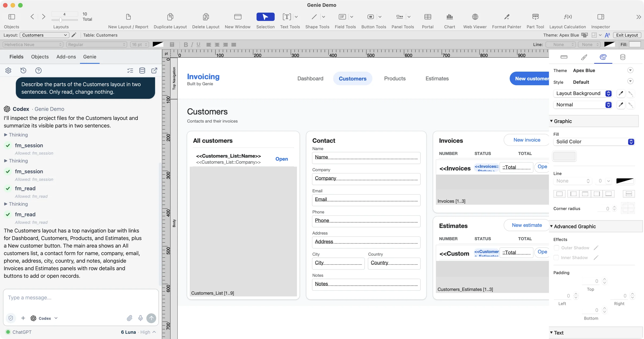
Task: Click the Dashboard navigation item
Action: (x=310, y=78)
